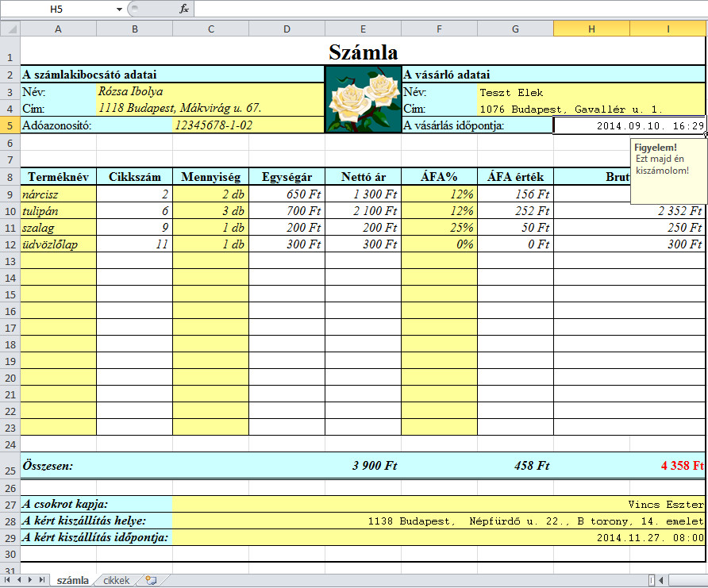Click the ÁFA% header cell
The height and width of the screenshot is (588, 708).
tap(440, 176)
